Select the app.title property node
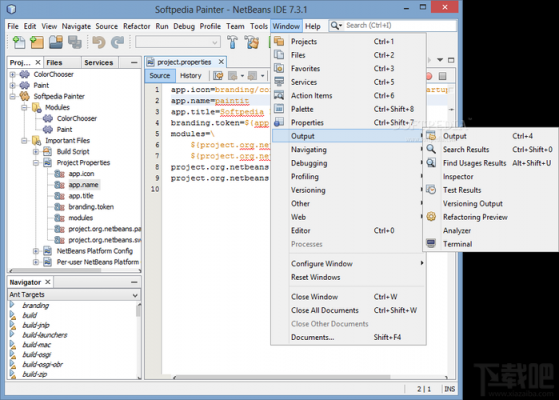Image resolution: width=559 pixels, height=400 pixels. pyautogui.click(x=81, y=196)
